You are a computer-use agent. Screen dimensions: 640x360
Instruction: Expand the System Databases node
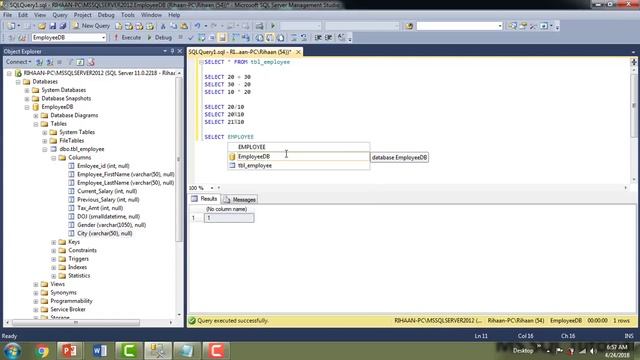click(x=27, y=90)
